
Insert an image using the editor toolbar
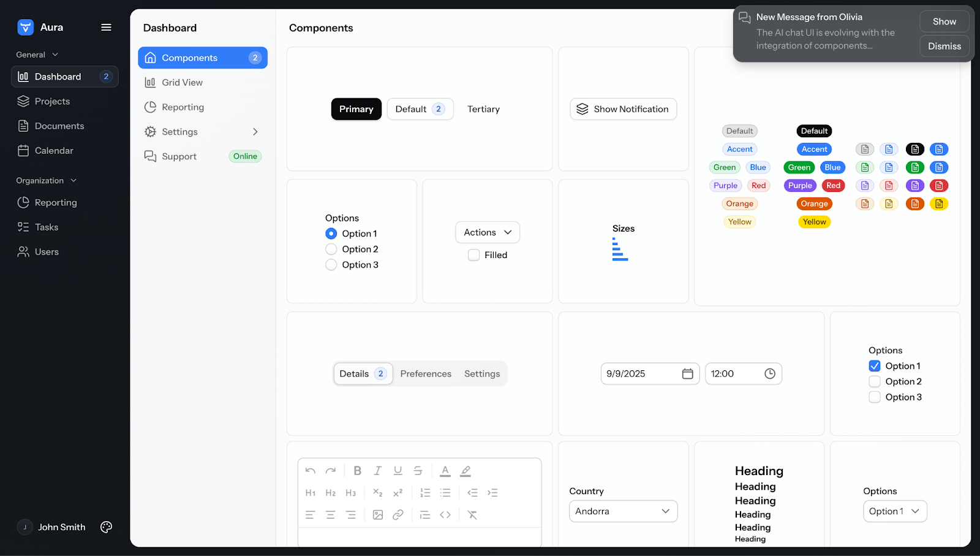378,515
